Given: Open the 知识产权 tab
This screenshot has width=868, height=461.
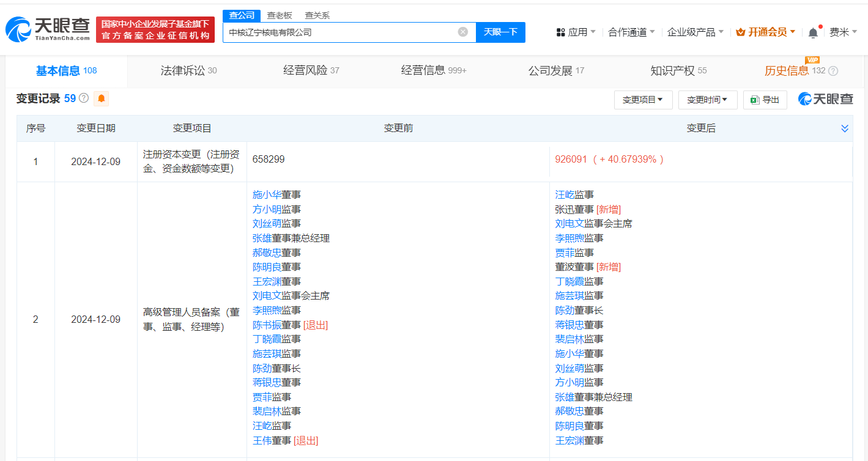Looking at the screenshot, I should coord(678,71).
